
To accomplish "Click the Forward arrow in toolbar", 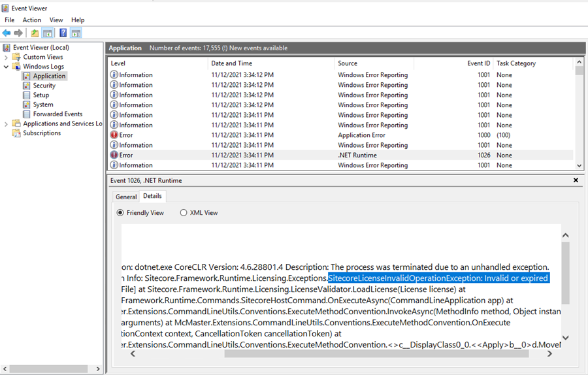I will click(18, 33).
